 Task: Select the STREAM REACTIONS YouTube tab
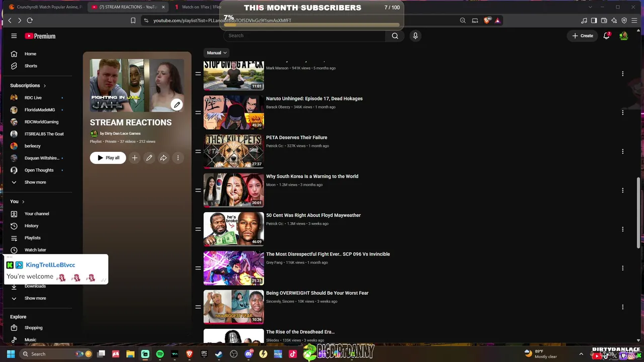click(x=128, y=7)
